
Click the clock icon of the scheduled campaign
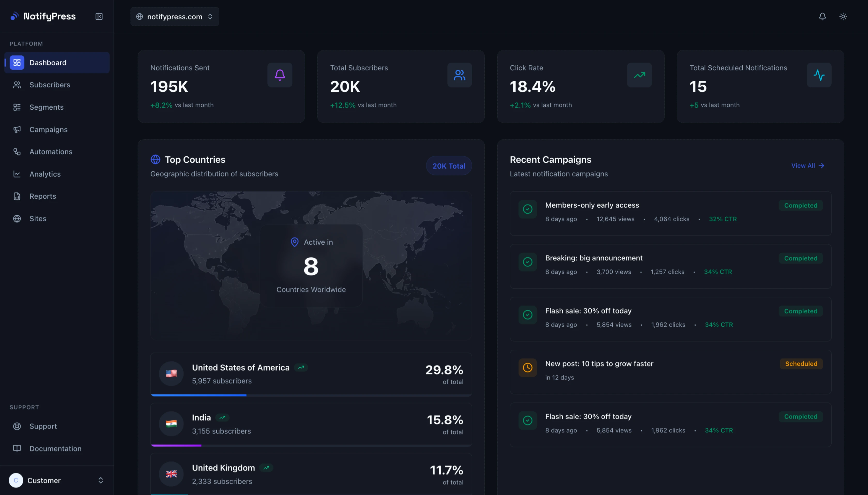[527, 367]
